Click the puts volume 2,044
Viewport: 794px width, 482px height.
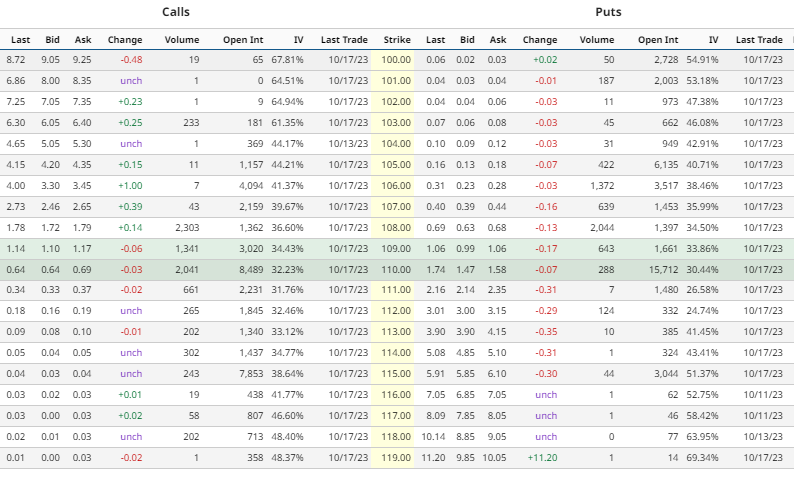pos(602,228)
